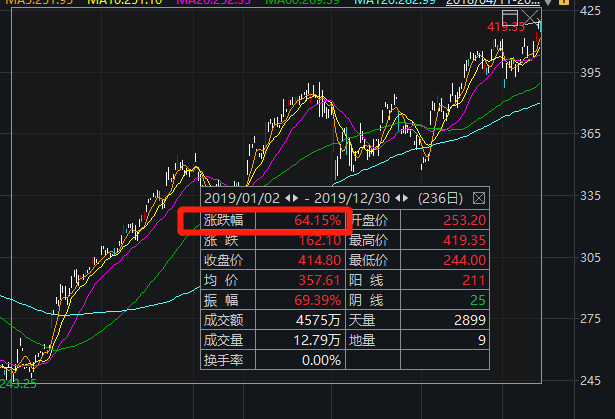The width and height of the screenshot is (615, 419).
Task: Click the 换手率 label cell
Action: coord(228,360)
